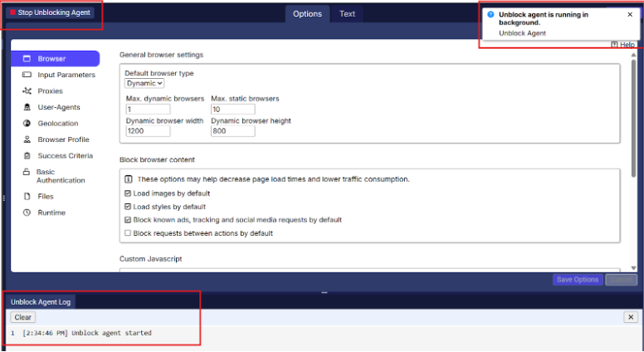This screenshot has height=352, width=644.
Task: Click the Runtime clock icon
Action: tap(27, 213)
